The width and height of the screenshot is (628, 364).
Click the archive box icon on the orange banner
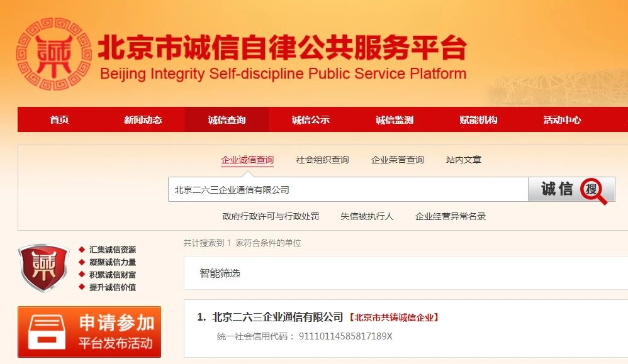click(x=47, y=332)
